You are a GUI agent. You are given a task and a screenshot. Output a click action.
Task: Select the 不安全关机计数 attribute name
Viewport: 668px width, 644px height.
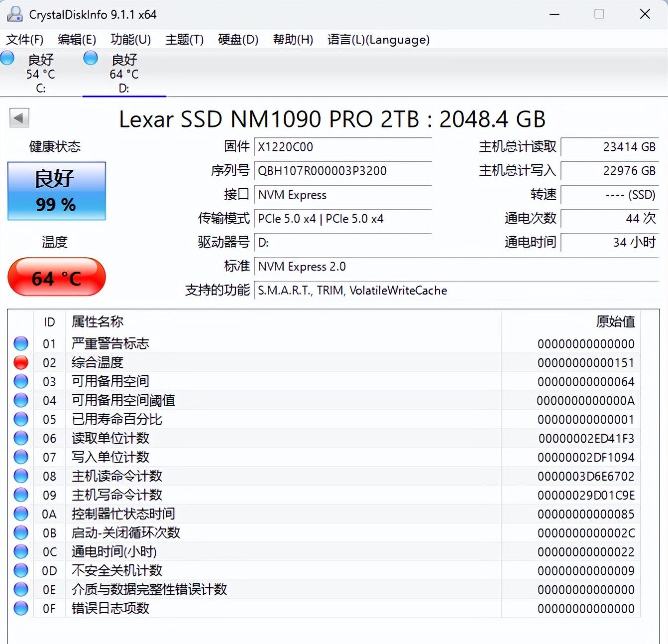[117, 570]
